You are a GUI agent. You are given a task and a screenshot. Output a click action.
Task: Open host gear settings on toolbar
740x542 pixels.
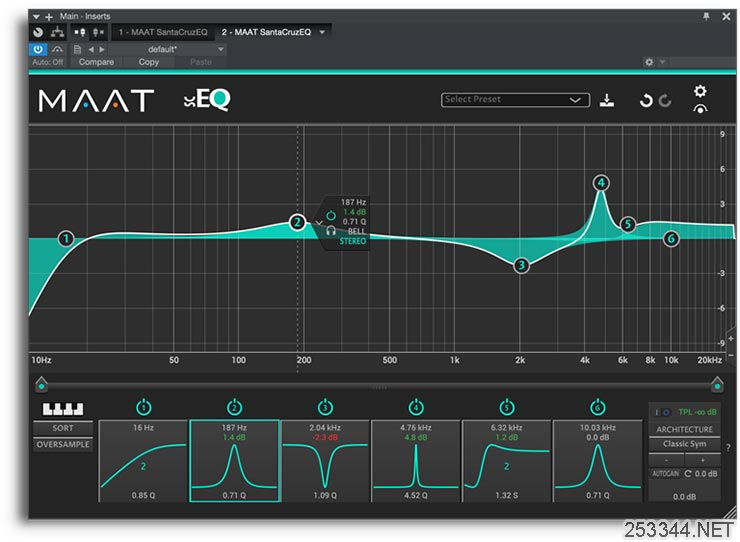click(649, 62)
